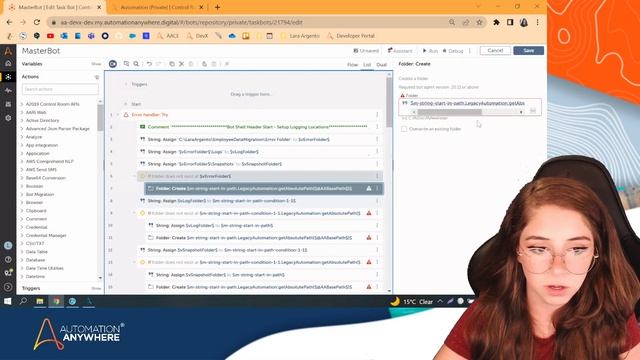Click the YouTube bookmark icon

(x=50, y=36)
